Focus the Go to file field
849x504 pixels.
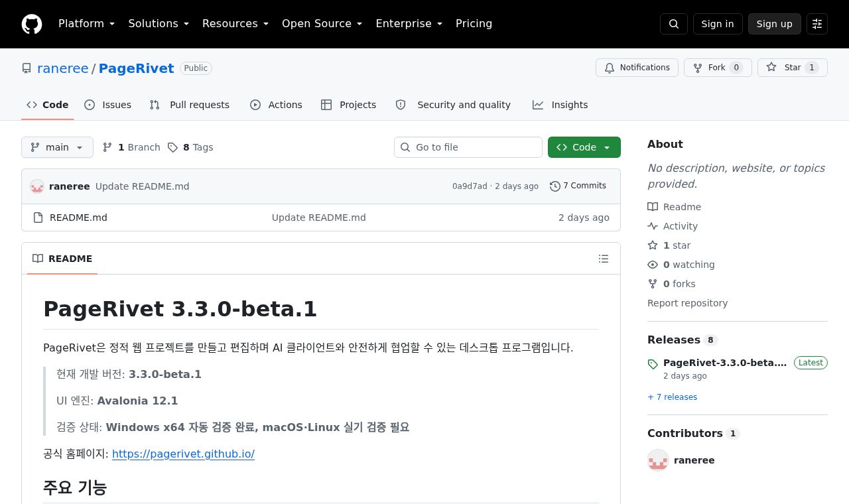point(468,147)
